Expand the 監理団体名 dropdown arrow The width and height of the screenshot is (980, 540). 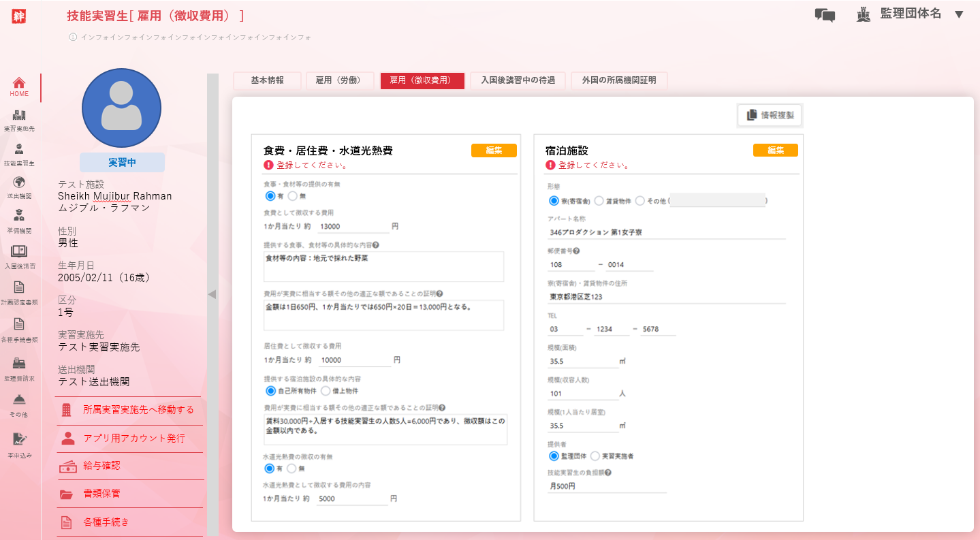(x=960, y=14)
